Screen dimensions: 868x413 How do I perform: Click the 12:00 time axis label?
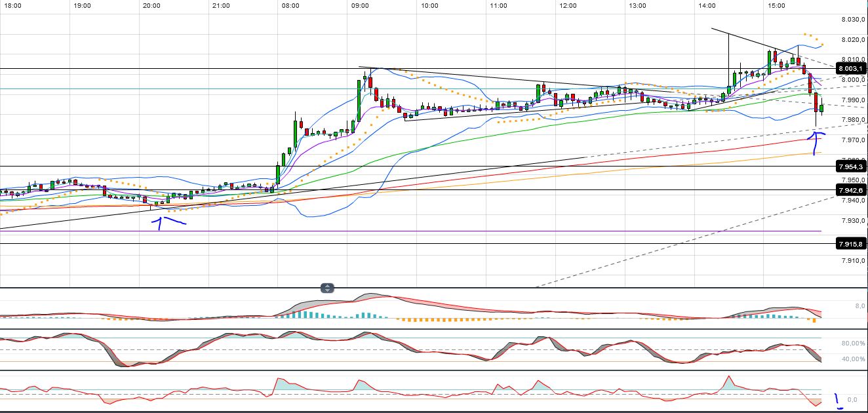pyautogui.click(x=568, y=5)
